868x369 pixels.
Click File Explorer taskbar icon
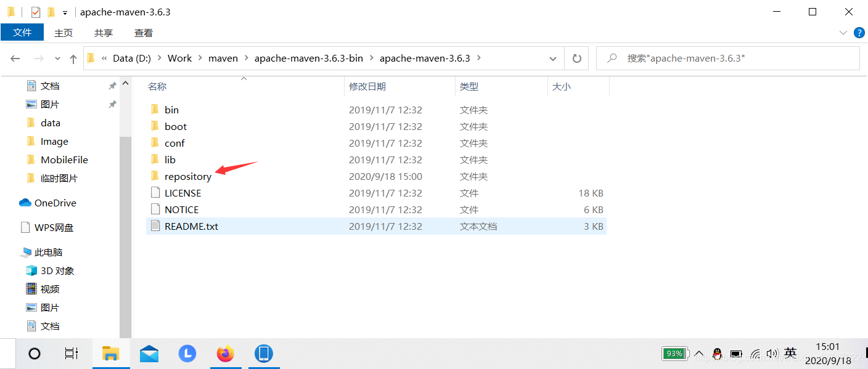pyautogui.click(x=111, y=354)
